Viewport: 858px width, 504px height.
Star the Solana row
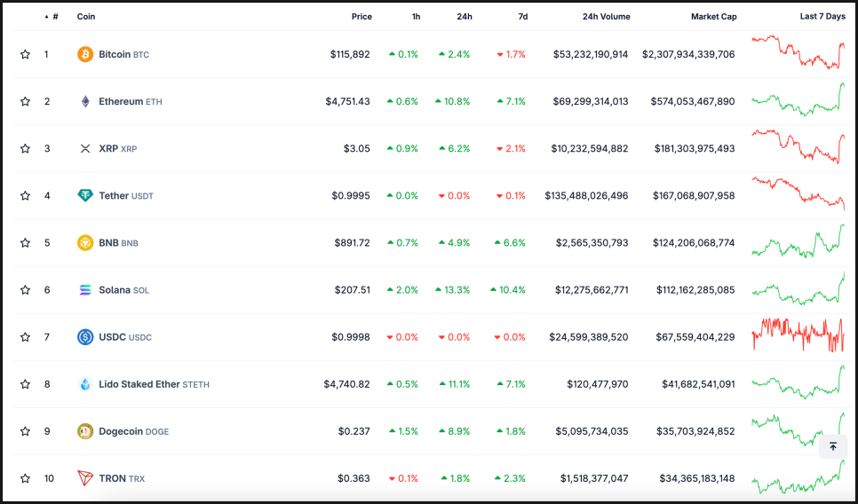coord(25,290)
